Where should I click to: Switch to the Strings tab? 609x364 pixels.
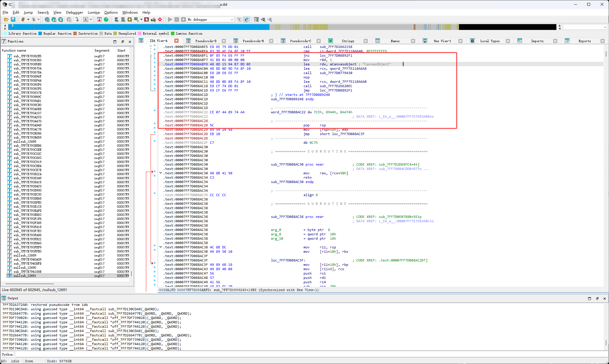point(348,41)
